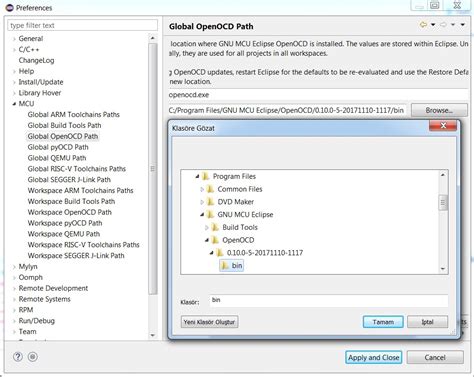Open the forward history dropdown arrow
The image size is (474, 377).
453,25
